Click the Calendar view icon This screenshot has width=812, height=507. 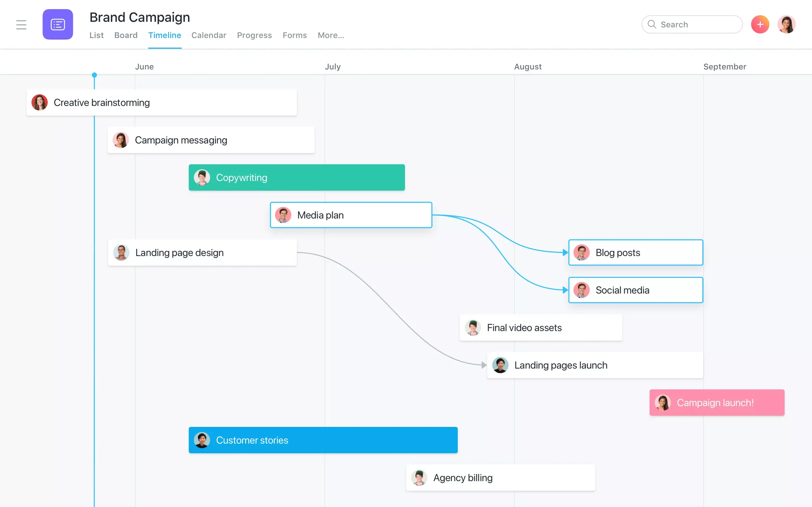(x=209, y=35)
